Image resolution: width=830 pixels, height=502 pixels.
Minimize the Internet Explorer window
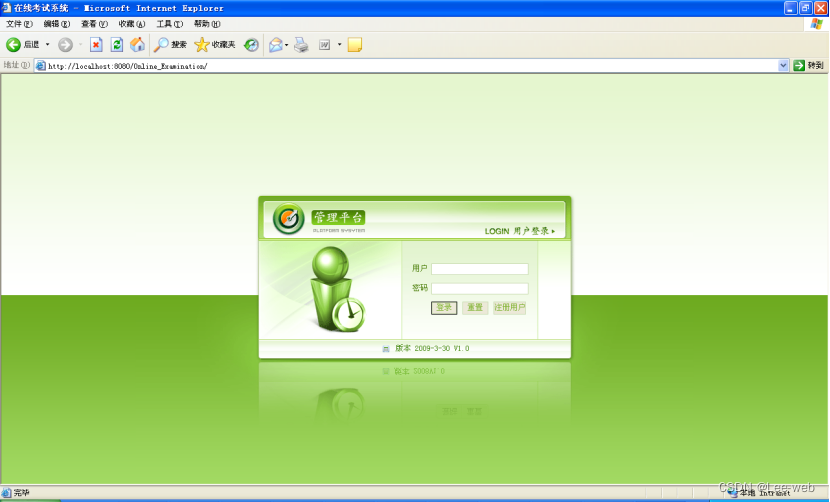coord(791,8)
